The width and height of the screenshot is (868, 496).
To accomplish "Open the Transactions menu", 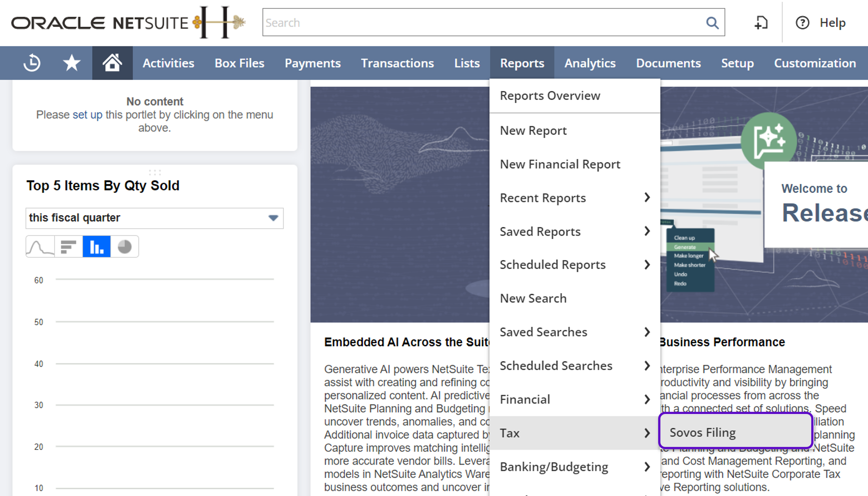I will (397, 63).
